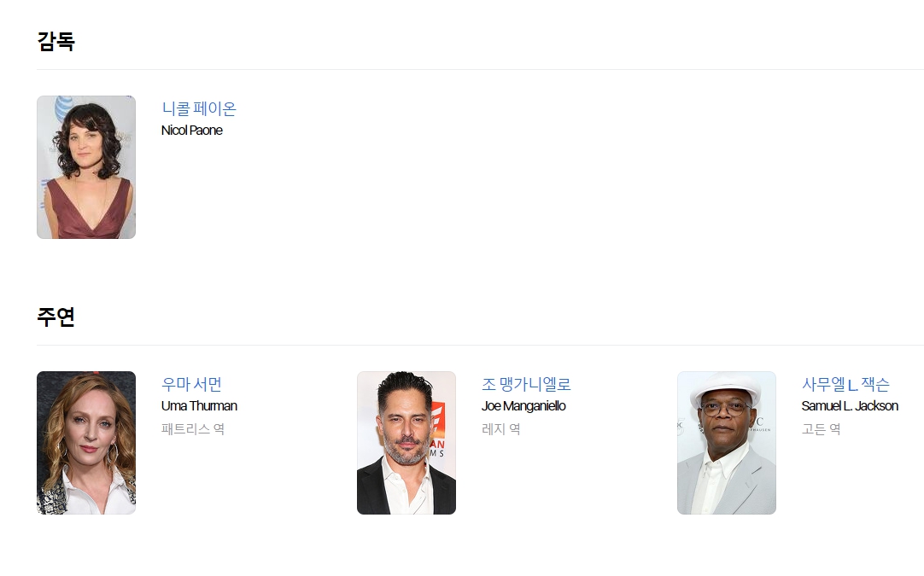Click the 니콜 페이온 name link
This screenshot has height=576, width=924.
[x=199, y=108]
